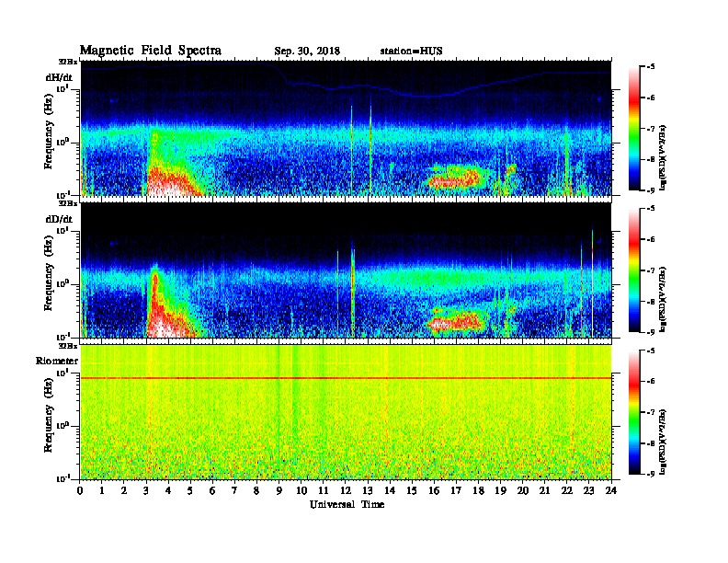Click hour tick label '14' on the time axis

coord(390,491)
